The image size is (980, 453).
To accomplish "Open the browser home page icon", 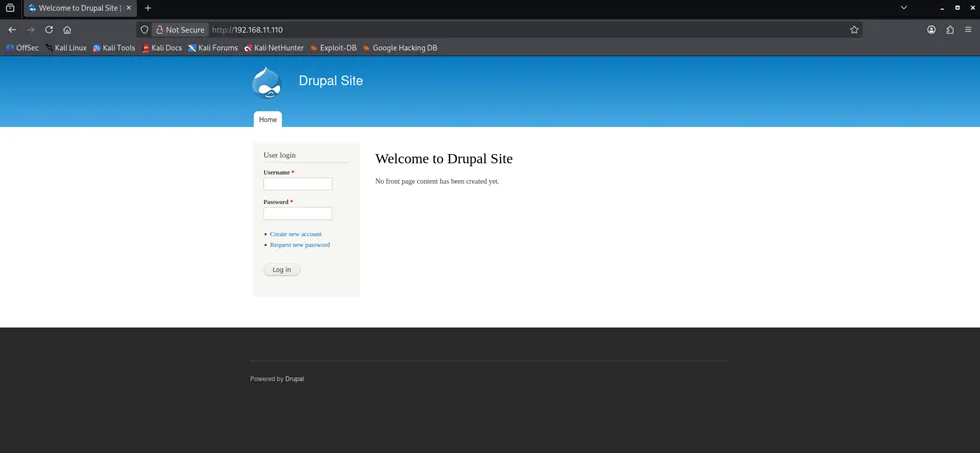I will coord(67,29).
